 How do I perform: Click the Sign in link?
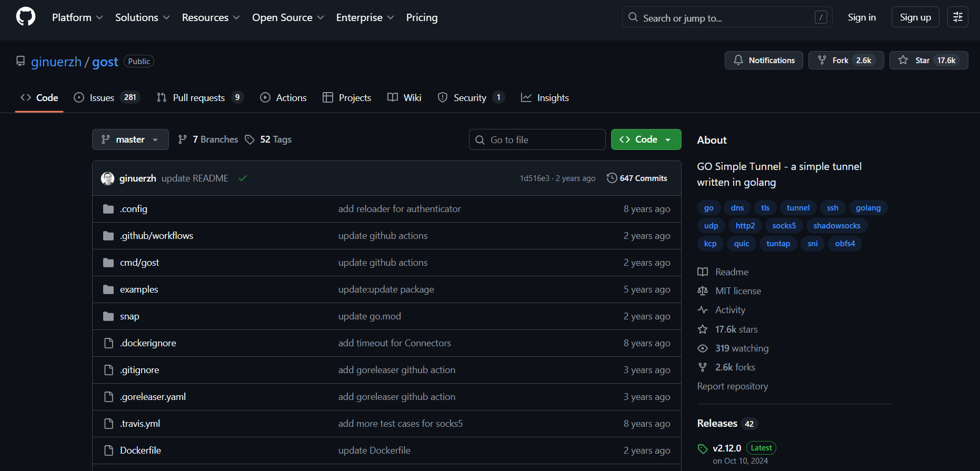point(862,17)
